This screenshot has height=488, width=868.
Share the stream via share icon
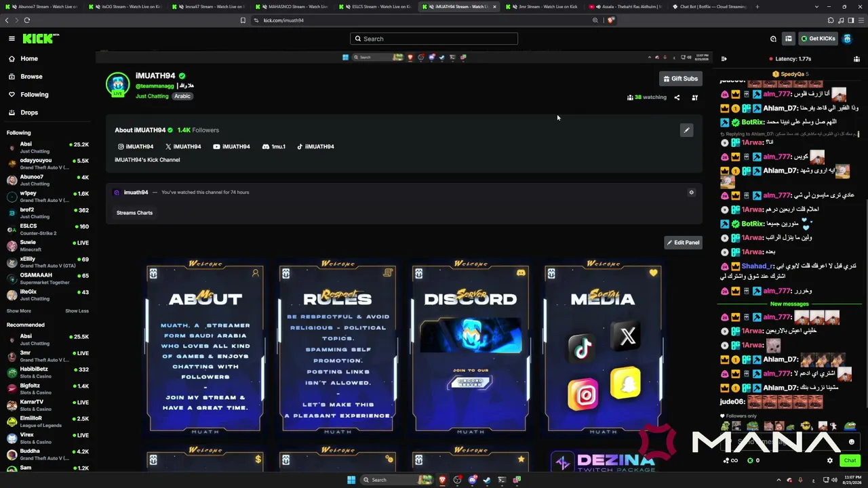pyautogui.click(x=677, y=98)
